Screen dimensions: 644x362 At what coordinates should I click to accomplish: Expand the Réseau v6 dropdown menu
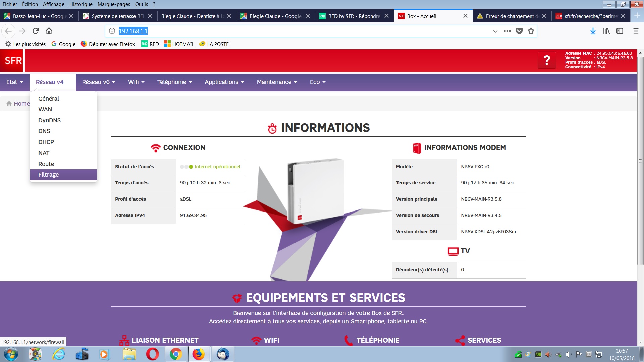99,82
